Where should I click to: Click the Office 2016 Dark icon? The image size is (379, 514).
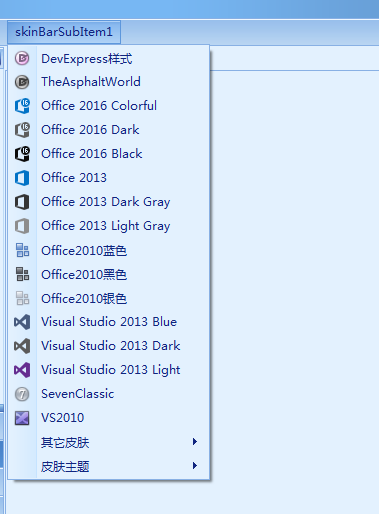(x=22, y=130)
